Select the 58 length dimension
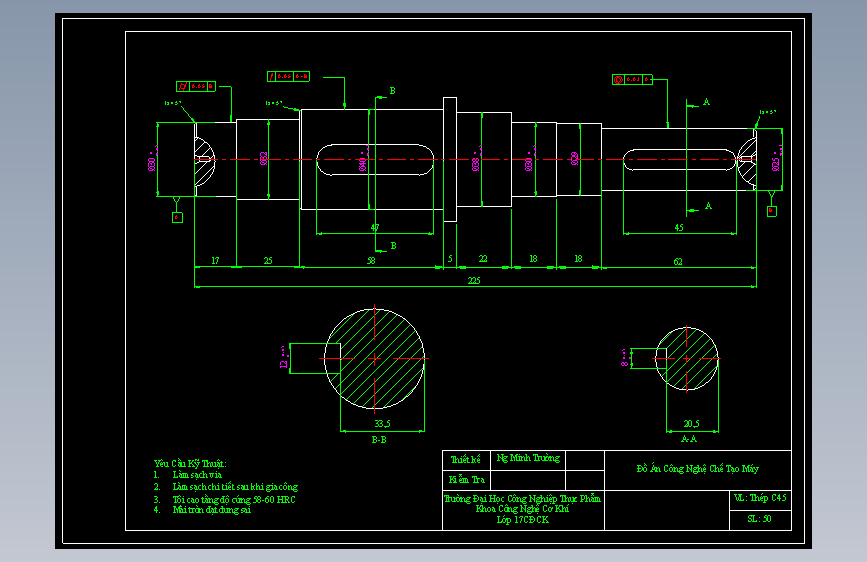 (370, 260)
